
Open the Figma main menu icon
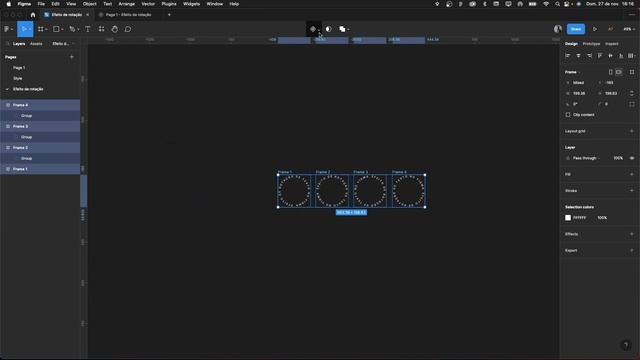click(x=7, y=29)
